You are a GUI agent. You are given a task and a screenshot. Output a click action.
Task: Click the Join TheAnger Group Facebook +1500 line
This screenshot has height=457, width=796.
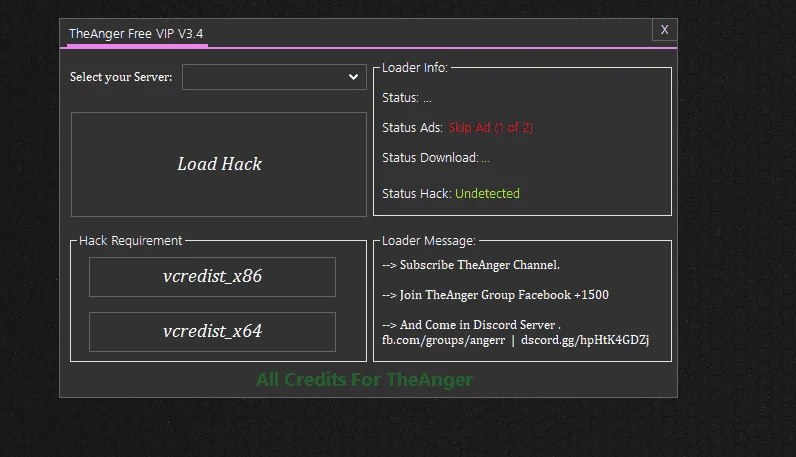(x=495, y=295)
